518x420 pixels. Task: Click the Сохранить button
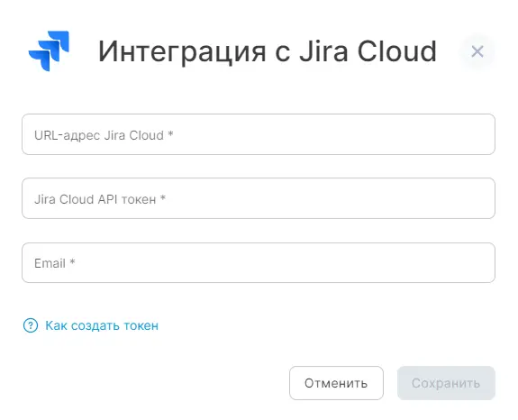446,383
